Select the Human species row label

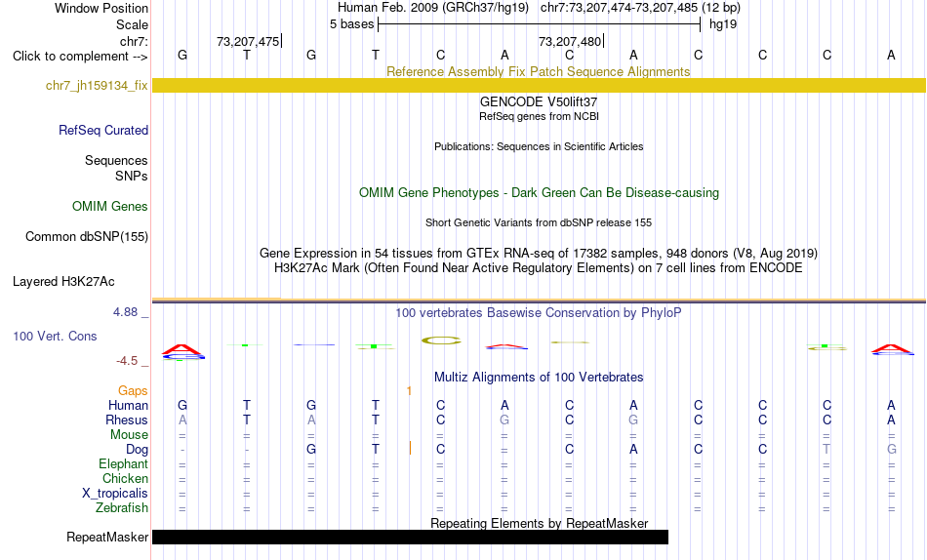(x=128, y=405)
